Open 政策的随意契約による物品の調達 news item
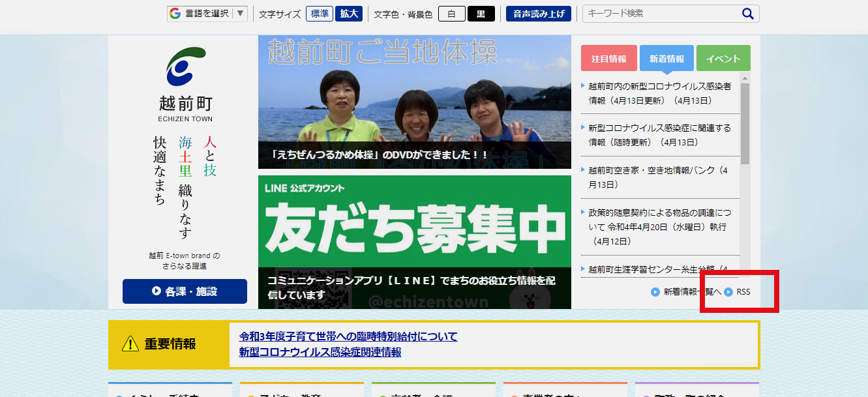 659,227
